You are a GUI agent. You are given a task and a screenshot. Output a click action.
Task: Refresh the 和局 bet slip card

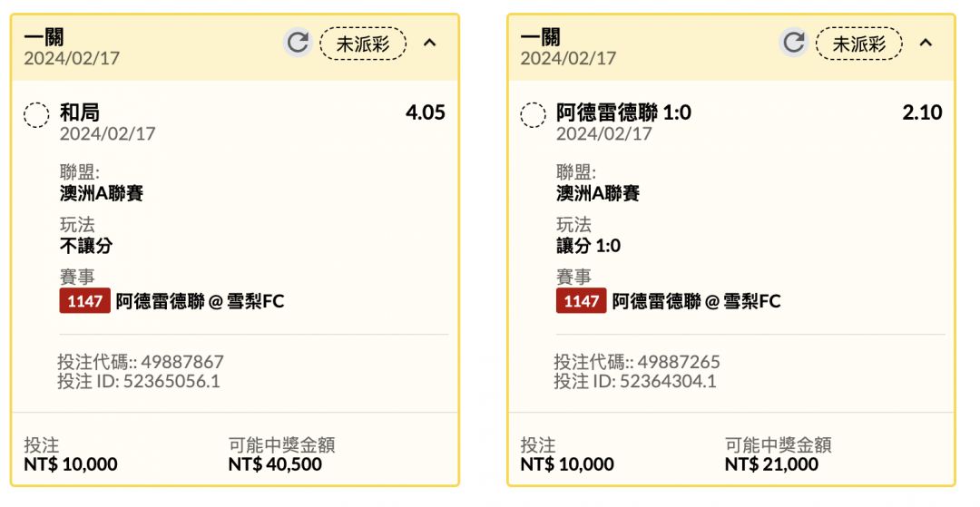tap(298, 43)
